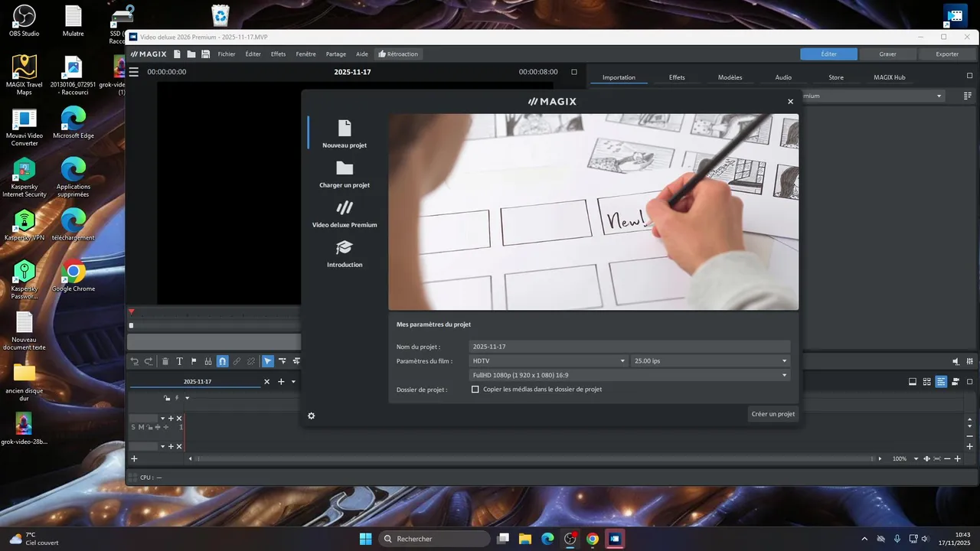This screenshot has height=551, width=980.
Task: Click redo arrow in timeline toolbar
Action: point(149,361)
